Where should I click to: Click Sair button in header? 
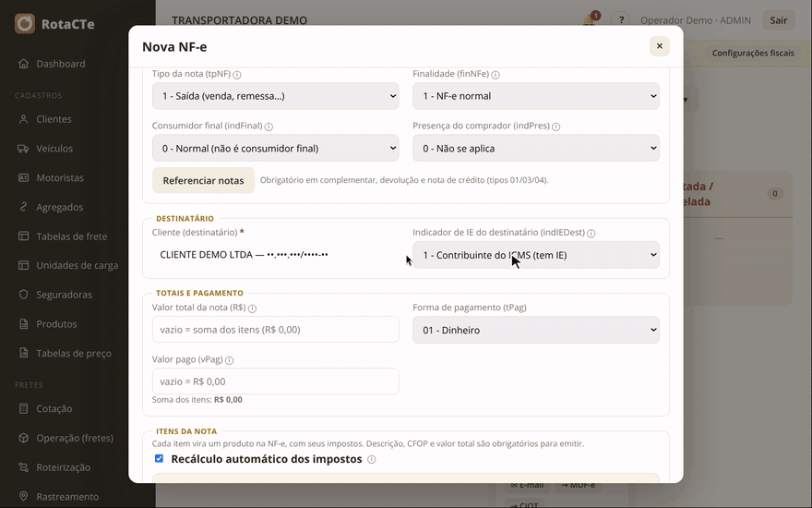coord(779,20)
